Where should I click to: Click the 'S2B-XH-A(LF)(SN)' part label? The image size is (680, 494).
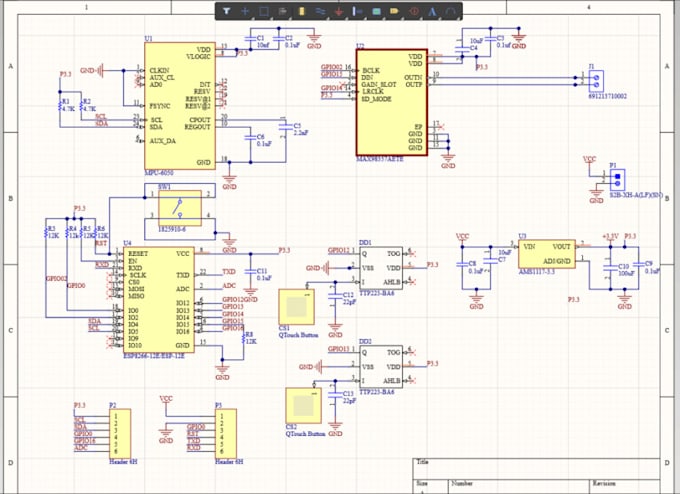[636, 195]
